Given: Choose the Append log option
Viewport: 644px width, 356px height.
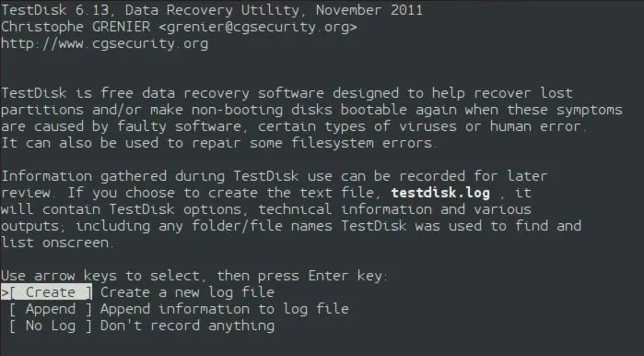Looking at the screenshot, I should pos(51,309).
